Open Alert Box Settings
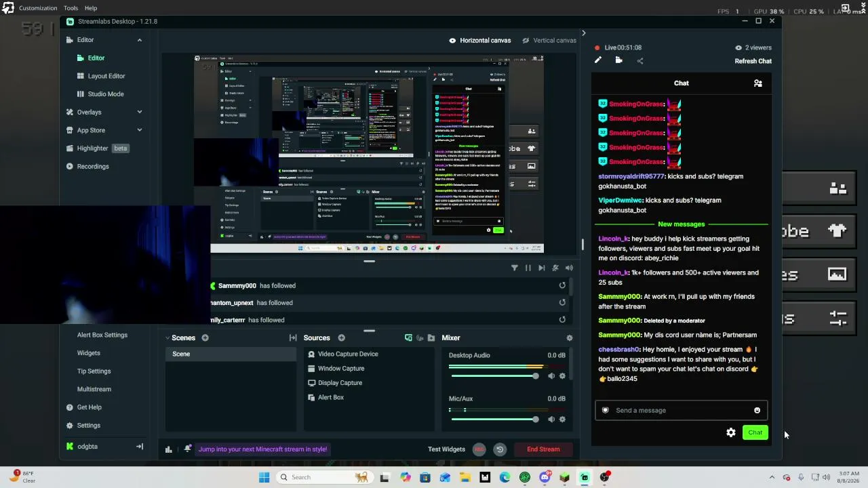 102,335
